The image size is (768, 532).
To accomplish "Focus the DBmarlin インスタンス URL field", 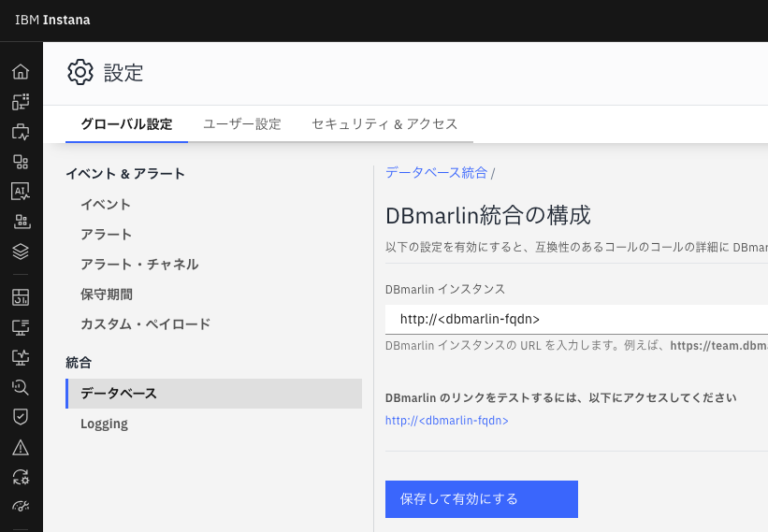I will 576,319.
